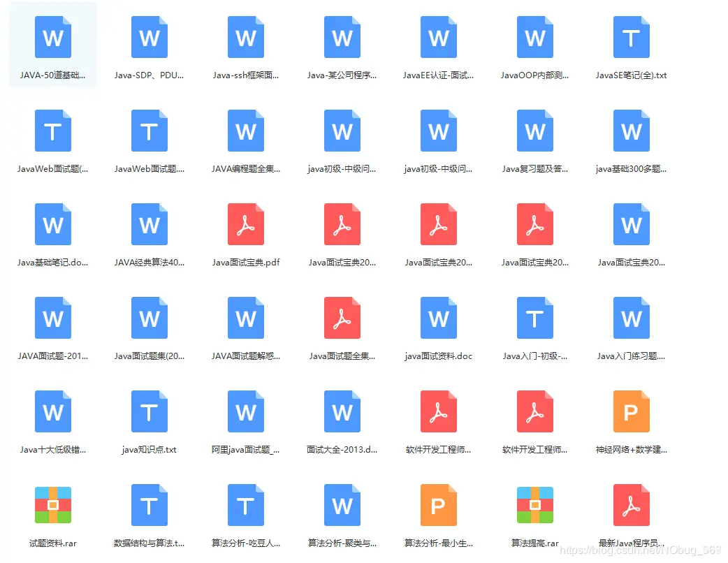Open the java基础300多题 Word document
Screen dimensions: 728x563
click(631, 131)
